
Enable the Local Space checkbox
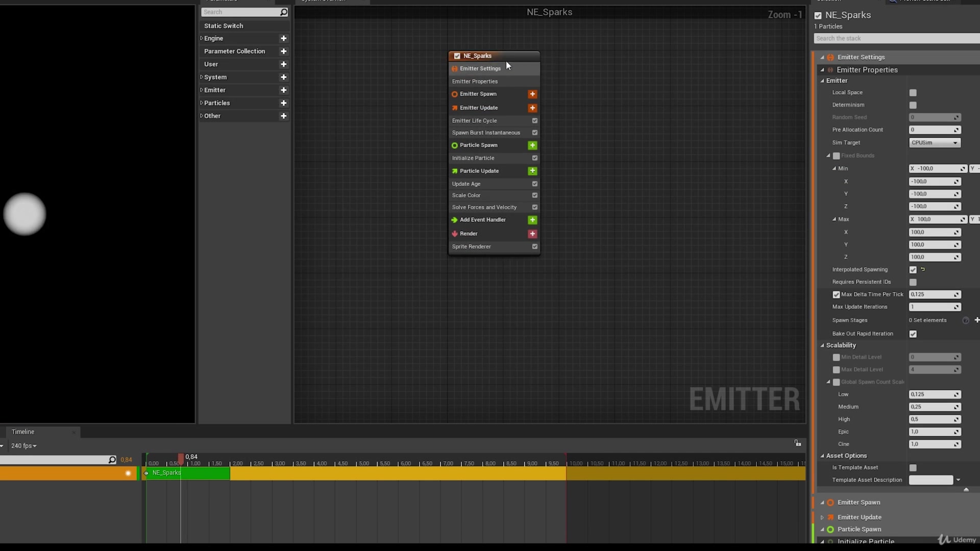coord(913,92)
